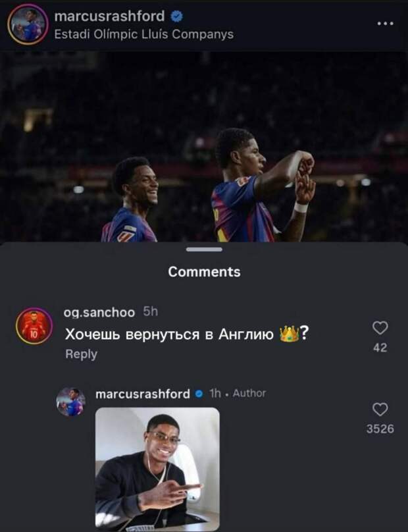Tap the Comments heading
Image resolution: width=408 pixels, height=532 pixels.
pyautogui.click(x=204, y=271)
